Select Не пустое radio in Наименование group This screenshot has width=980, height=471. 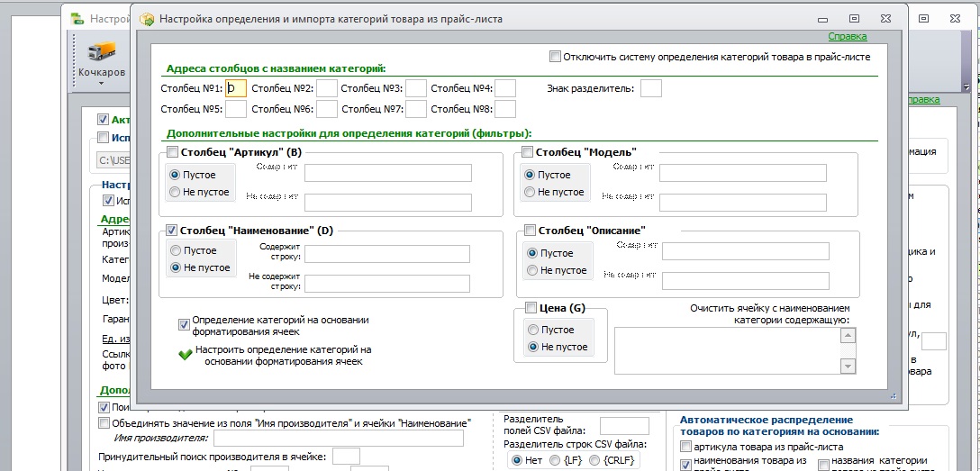pos(175,267)
